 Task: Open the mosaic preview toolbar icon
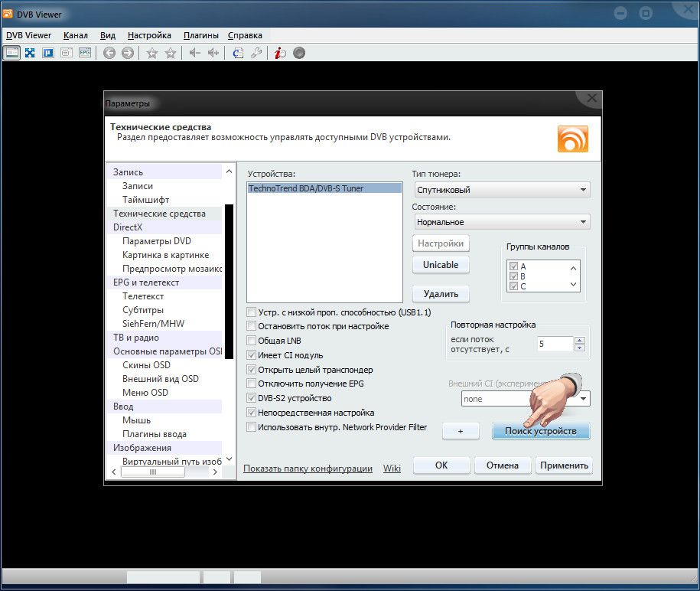coord(47,53)
